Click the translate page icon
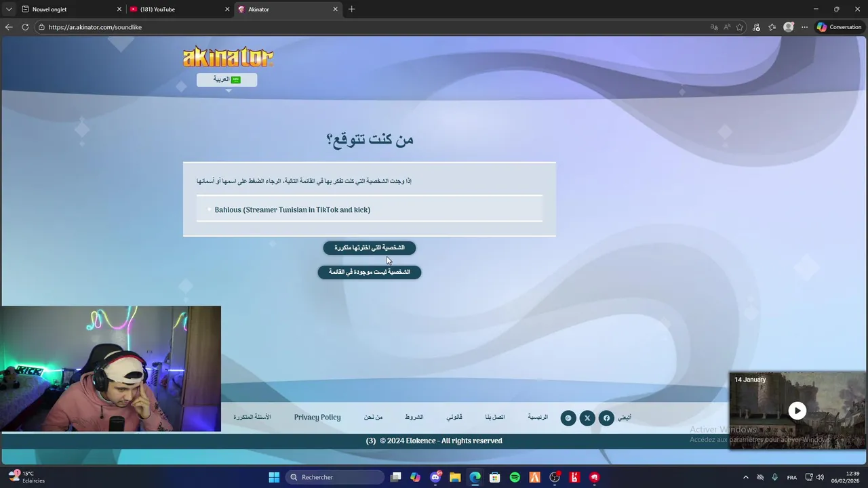The width and height of the screenshot is (868, 488). pos(714,27)
